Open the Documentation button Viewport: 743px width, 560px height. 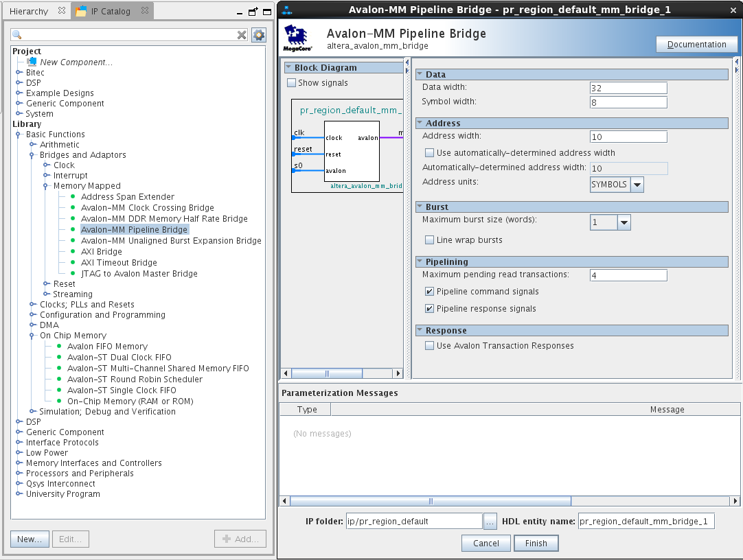(x=696, y=45)
